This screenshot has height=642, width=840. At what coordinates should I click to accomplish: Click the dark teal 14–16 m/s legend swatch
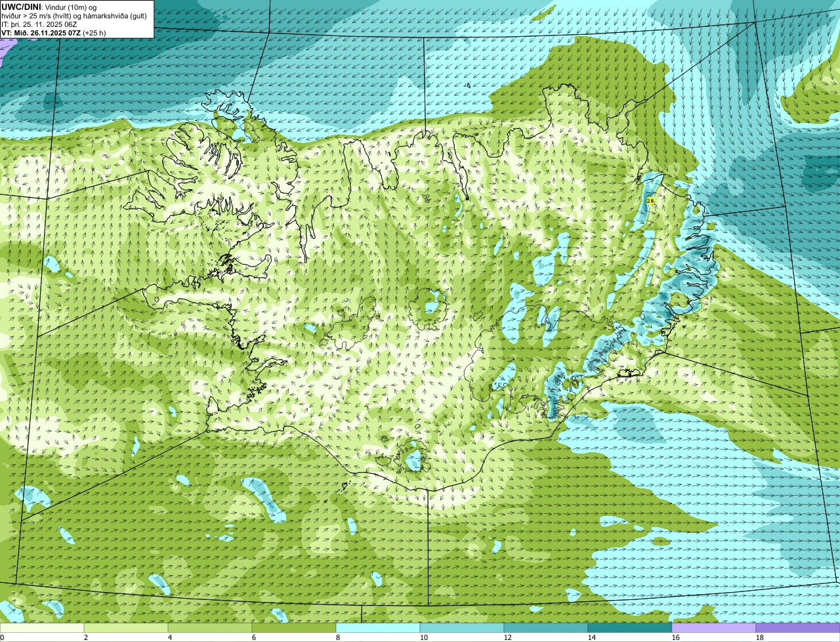point(630,628)
